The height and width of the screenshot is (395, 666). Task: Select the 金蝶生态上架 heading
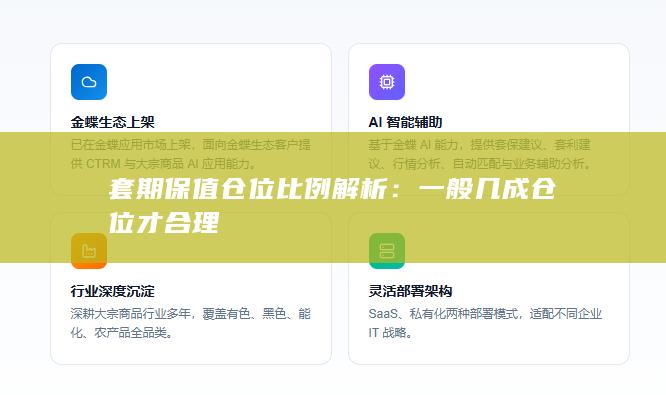(112, 122)
